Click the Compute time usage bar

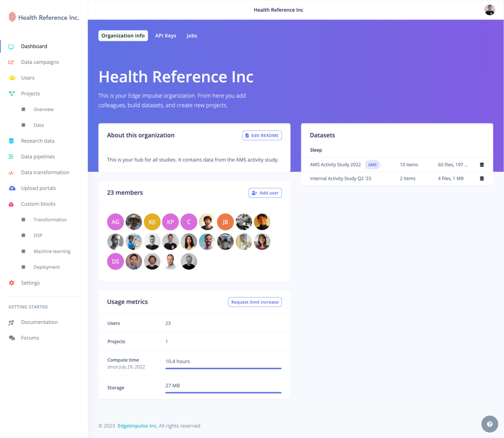224,368
